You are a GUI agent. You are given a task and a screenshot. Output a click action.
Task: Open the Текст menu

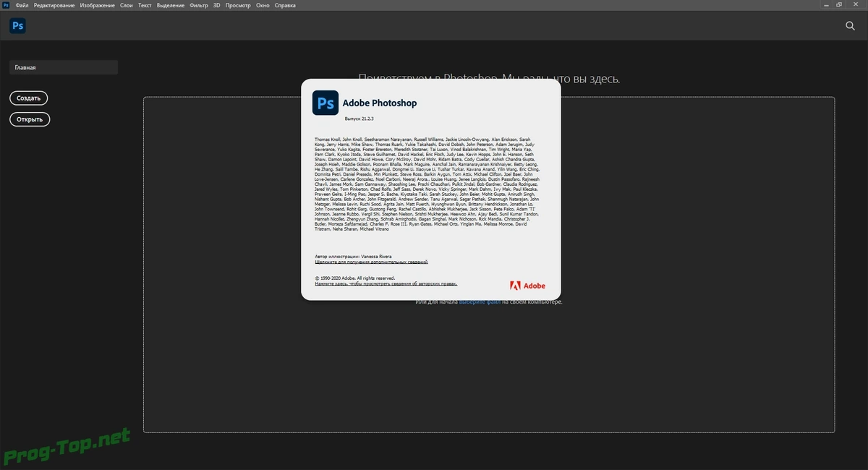145,5
